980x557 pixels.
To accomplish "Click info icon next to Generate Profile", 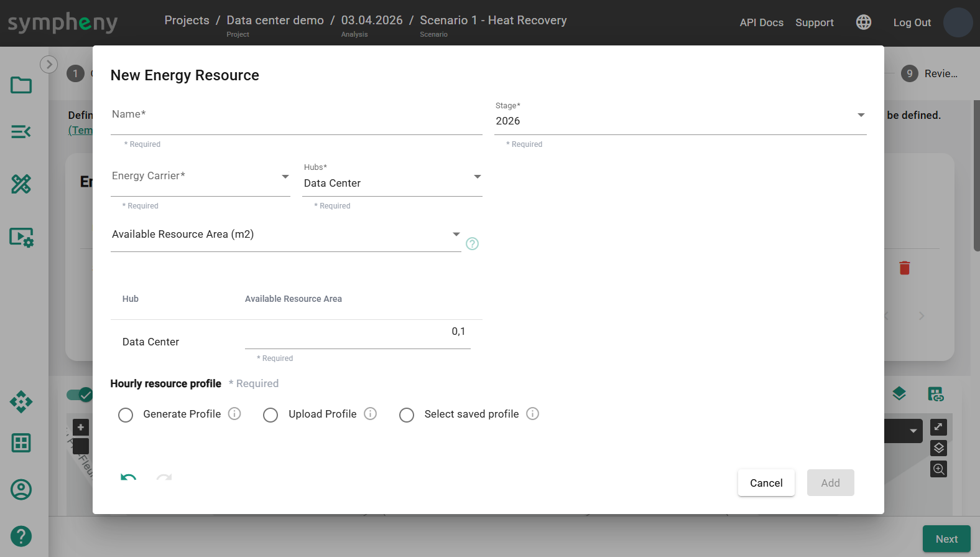I will (x=234, y=414).
